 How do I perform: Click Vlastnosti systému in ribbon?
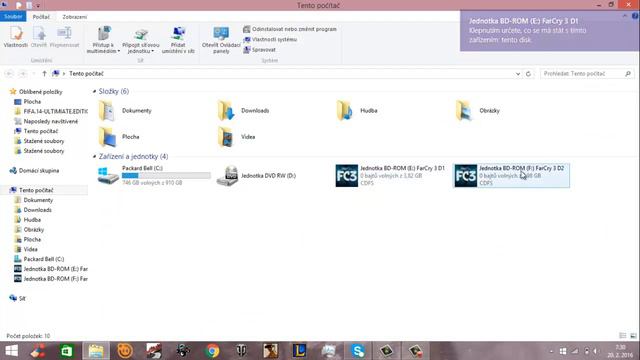270,39
